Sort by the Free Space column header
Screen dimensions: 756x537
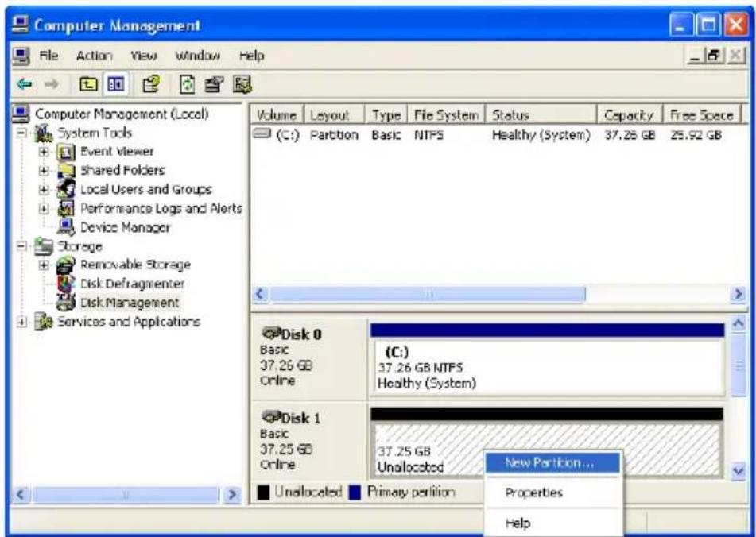(x=701, y=115)
